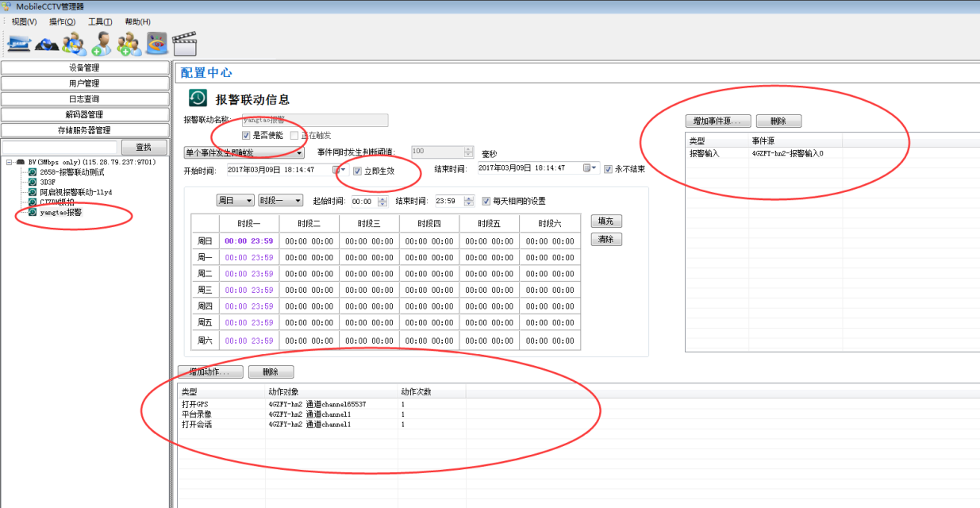Uncheck the 是否使能 checkbox
Image resolution: width=980 pixels, height=508 pixels.
[246, 136]
